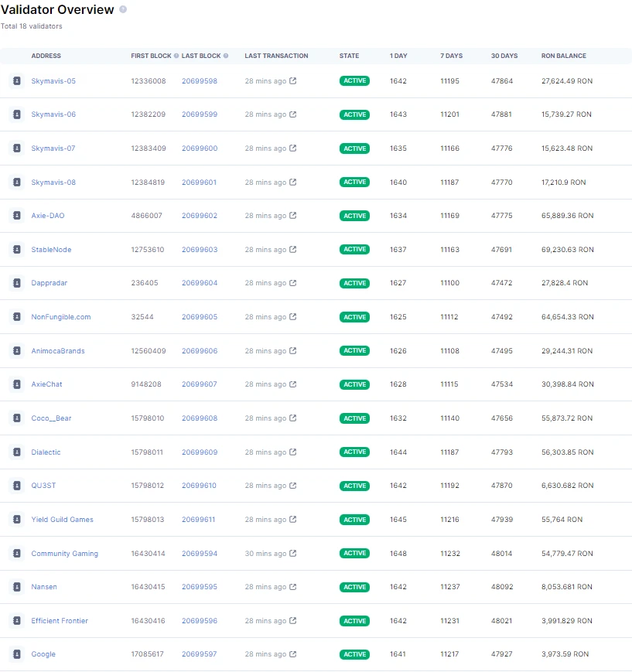Open last block 20699604
The width and height of the screenshot is (632, 672).
[200, 283]
